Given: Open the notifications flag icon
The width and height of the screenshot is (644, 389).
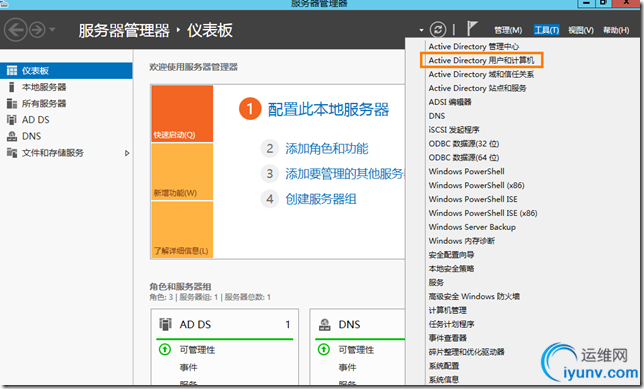Looking at the screenshot, I should pos(472,29).
